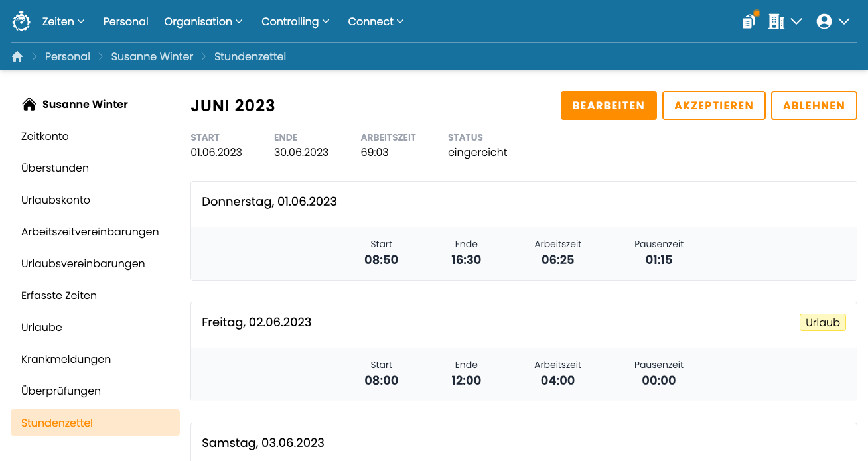The height and width of the screenshot is (461, 868).
Task: Follow Personal breadcrumb link
Action: 68,57
